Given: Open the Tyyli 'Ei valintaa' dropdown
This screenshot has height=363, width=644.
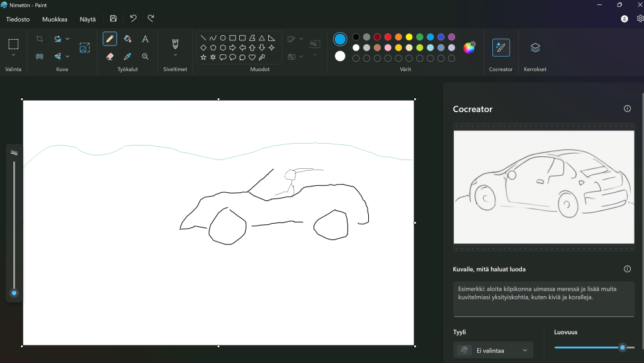Looking at the screenshot, I should click(x=493, y=350).
